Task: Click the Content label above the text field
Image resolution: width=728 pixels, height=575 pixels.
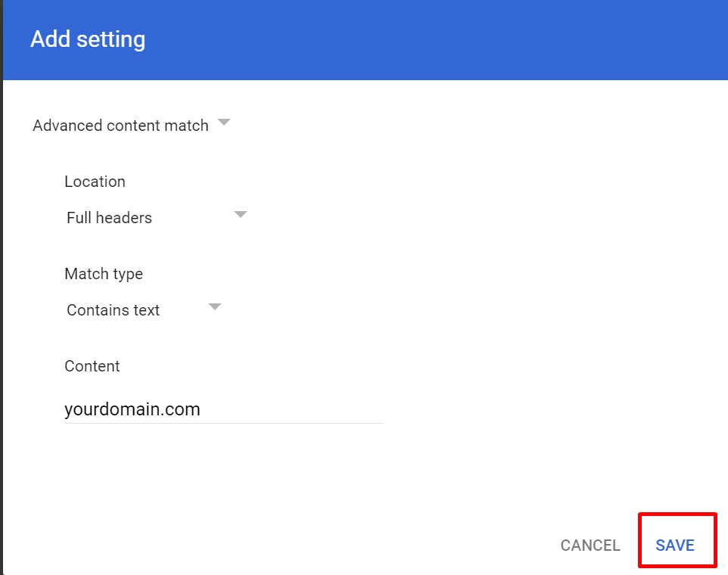Action: coord(92,366)
